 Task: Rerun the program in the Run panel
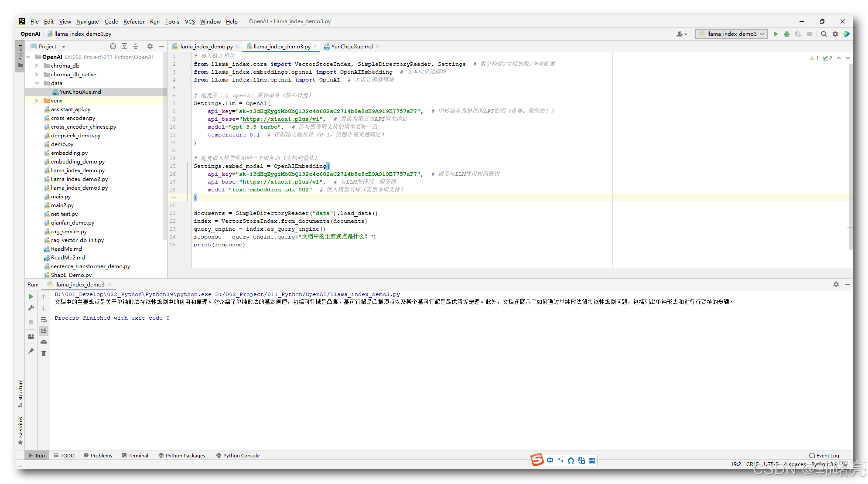[x=31, y=296]
